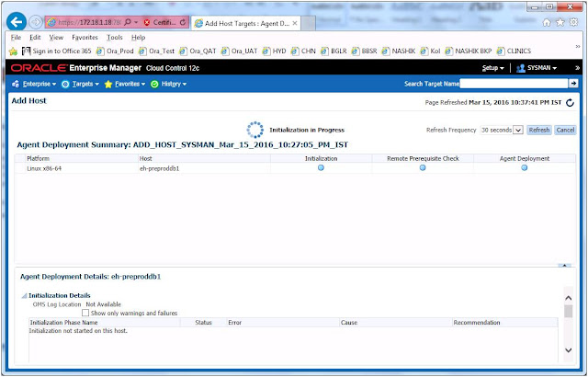
Task: Close the Add Host Targets tab
Action: pos(295,23)
